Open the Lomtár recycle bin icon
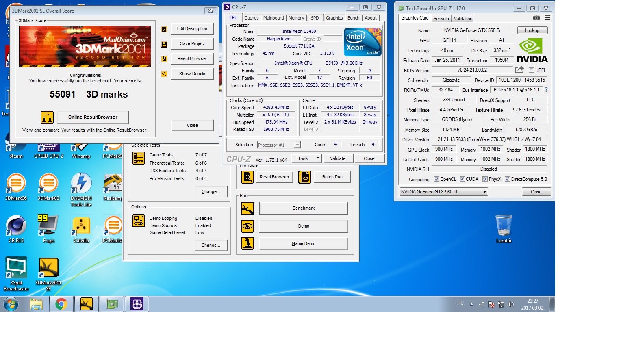This screenshot has width=634, height=364. tap(504, 229)
